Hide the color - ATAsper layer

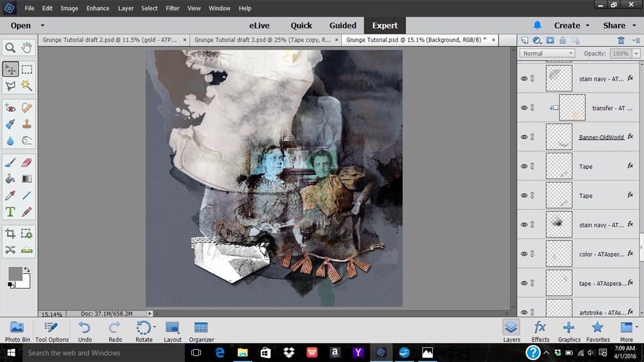click(x=524, y=254)
